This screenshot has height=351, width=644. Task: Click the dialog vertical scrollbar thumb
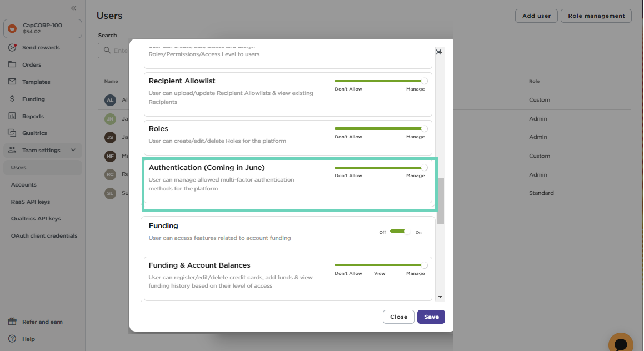[440, 200]
